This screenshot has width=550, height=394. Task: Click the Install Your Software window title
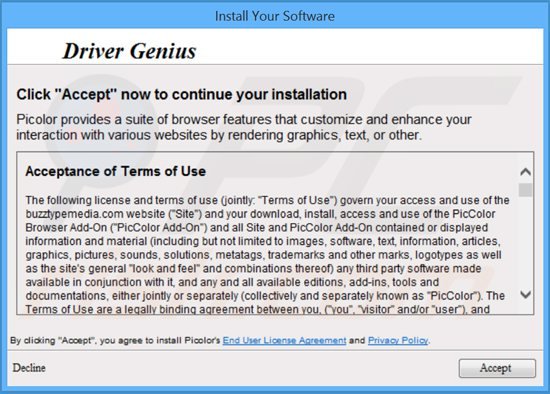point(275,16)
